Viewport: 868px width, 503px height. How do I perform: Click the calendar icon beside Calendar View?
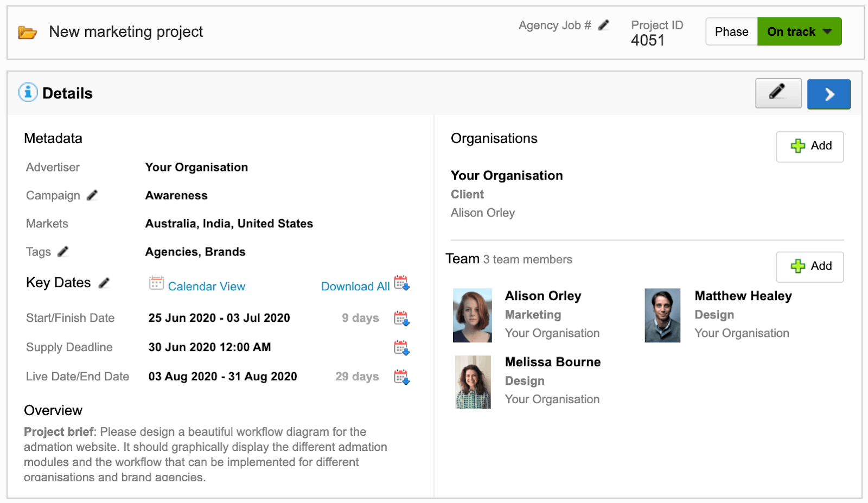[157, 284]
